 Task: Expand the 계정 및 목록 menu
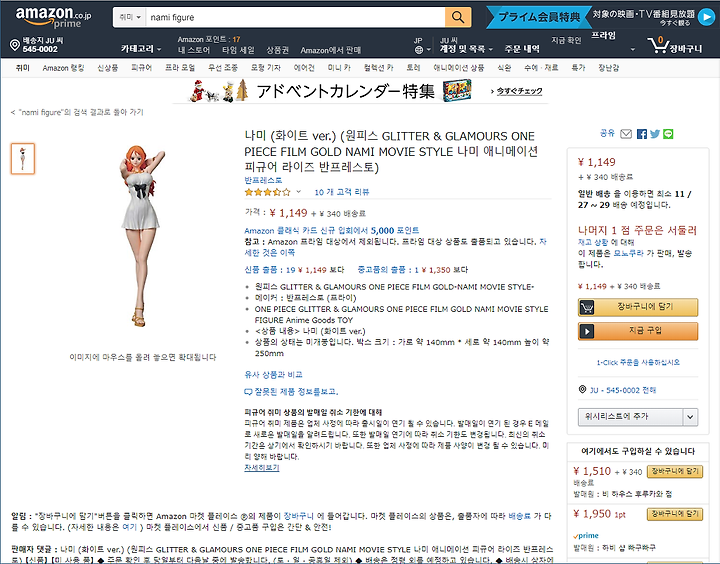[x=466, y=49]
